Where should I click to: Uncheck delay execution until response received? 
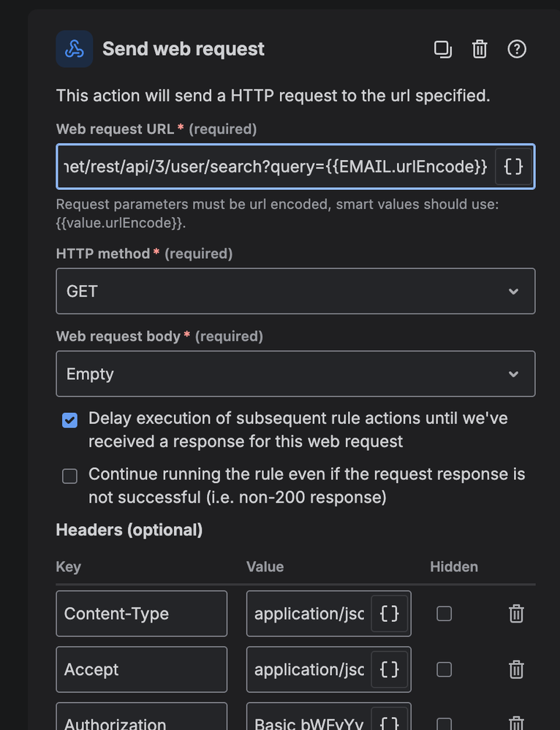tap(69, 420)
